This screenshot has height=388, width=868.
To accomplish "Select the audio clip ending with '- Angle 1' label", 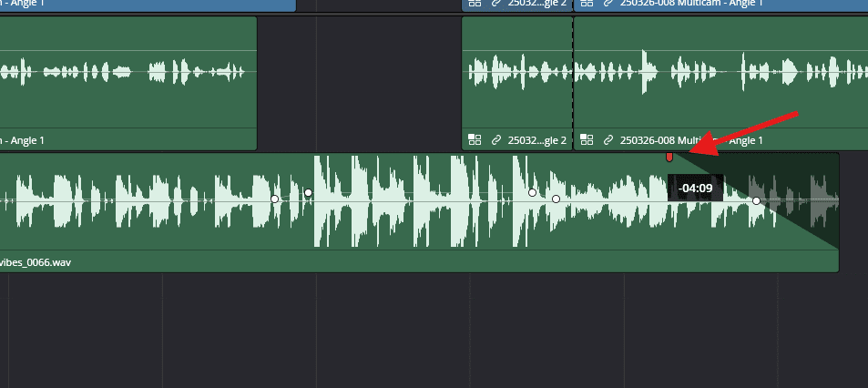I will (x=128, y=83).
